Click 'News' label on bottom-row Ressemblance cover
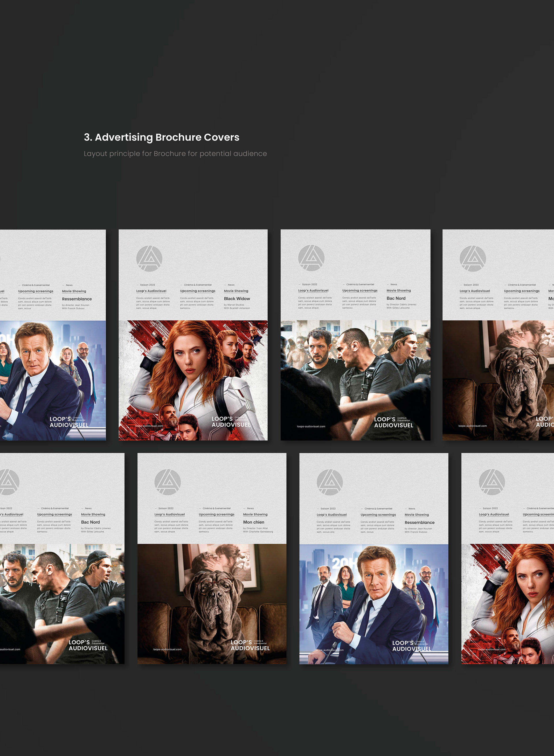This screenshot has width=554, height=756. 412,509
